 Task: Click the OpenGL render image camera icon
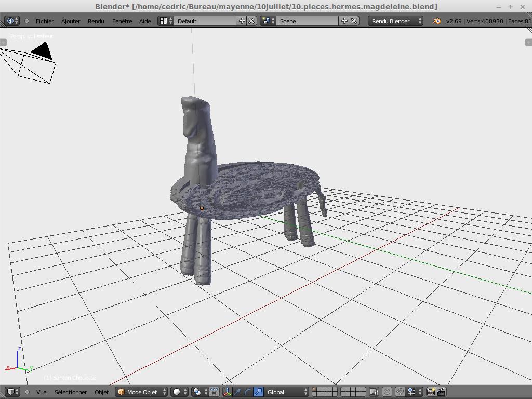click(431, 392)
